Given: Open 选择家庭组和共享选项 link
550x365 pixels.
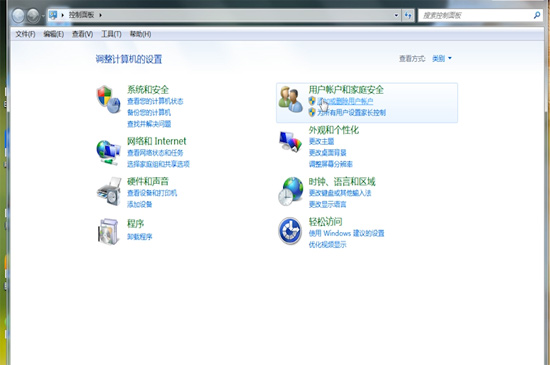Looking at the screenshot, I should coord(158,164).
